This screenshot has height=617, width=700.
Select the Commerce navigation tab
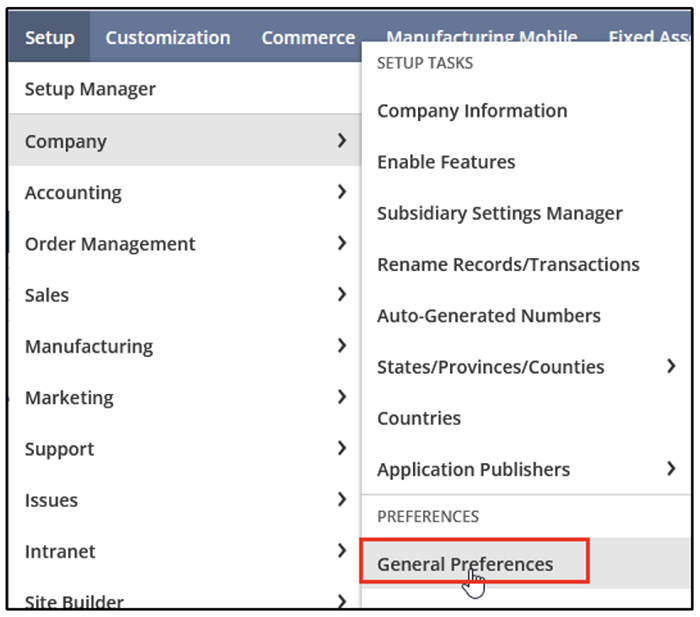point(308,38)
